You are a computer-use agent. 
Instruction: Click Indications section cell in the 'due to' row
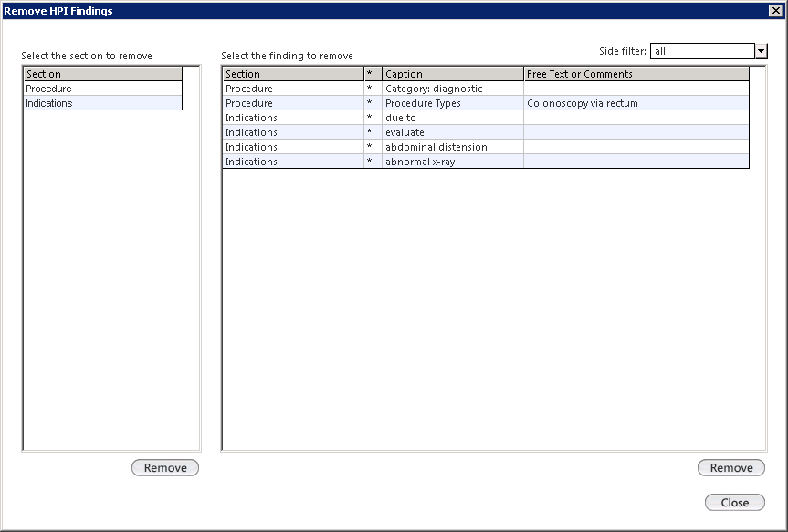[x=293, y=118]
